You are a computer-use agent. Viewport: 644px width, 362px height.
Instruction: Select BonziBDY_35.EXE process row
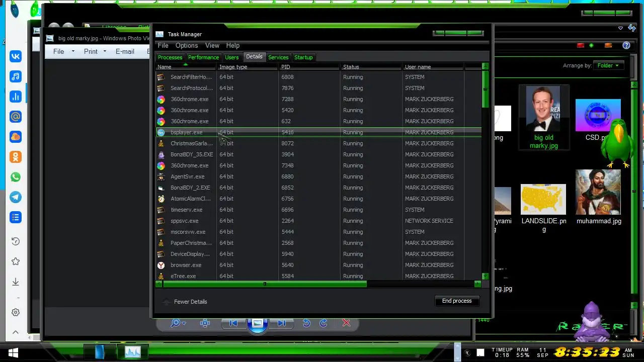tap(318, 154)
